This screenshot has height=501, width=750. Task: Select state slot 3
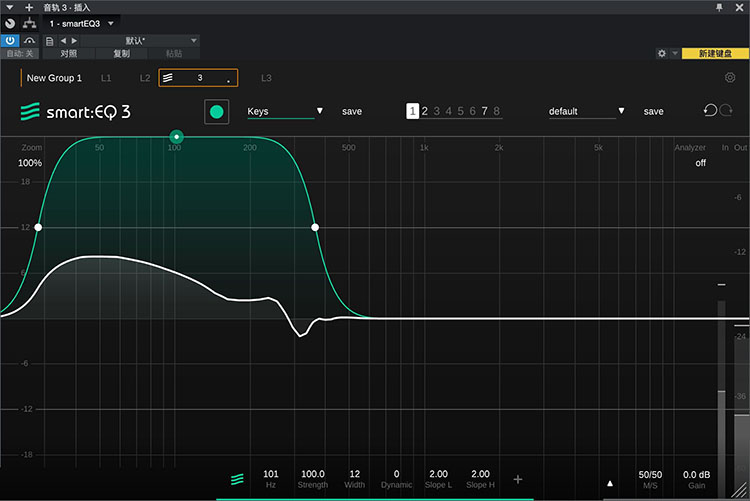(x=436, y=111)
